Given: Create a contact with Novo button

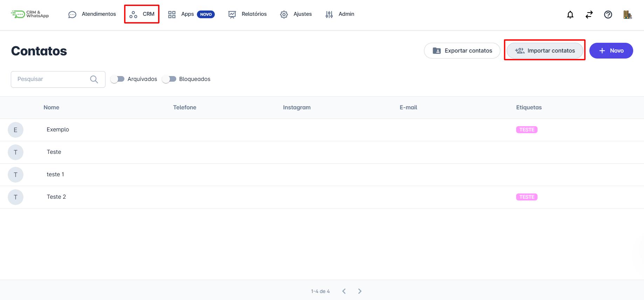Looking at the screenshot, I should point(611,51).
